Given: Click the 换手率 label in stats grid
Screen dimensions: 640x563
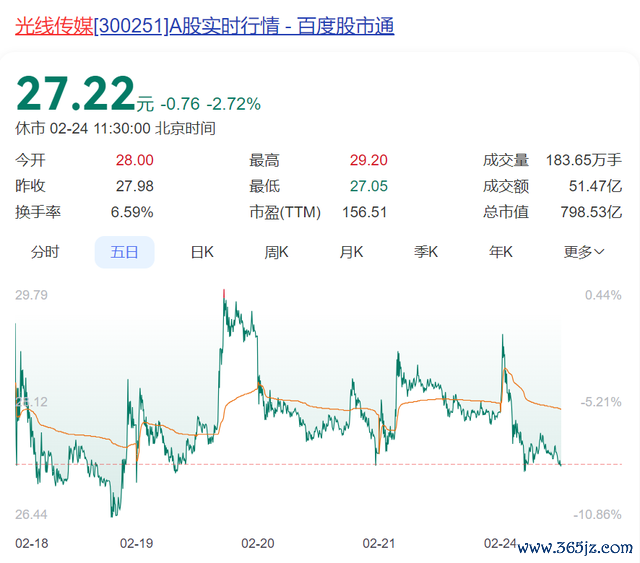Looking at the screenshot, I should [x=38, y=212].
